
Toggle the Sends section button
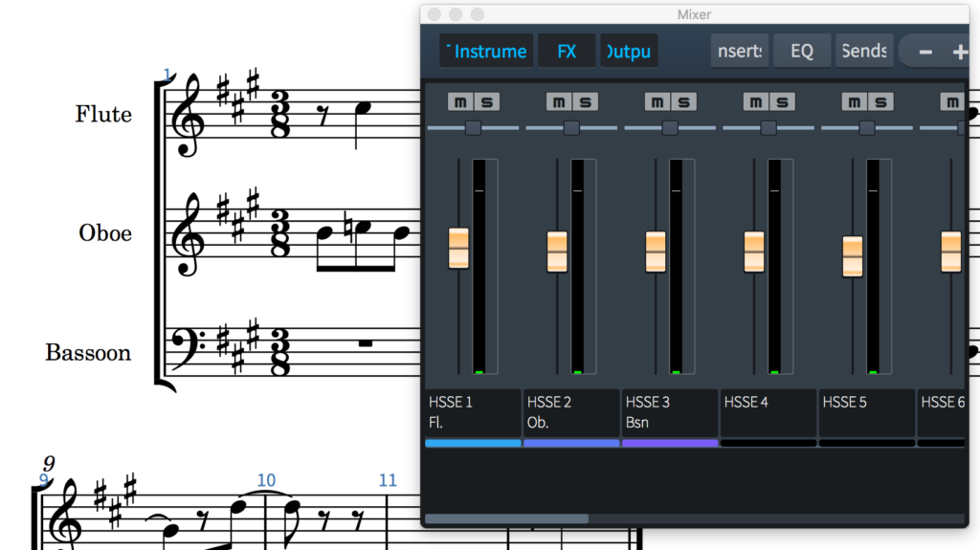click(863, 52)
